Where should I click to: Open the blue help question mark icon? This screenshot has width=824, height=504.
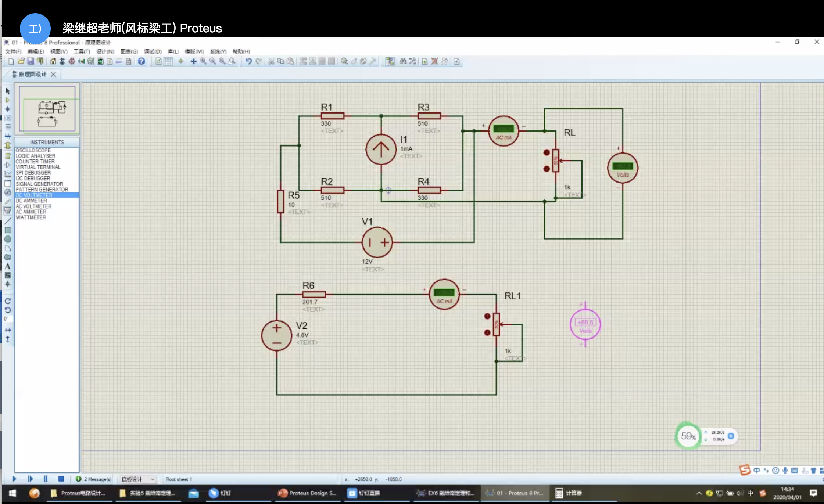[141, 61]
